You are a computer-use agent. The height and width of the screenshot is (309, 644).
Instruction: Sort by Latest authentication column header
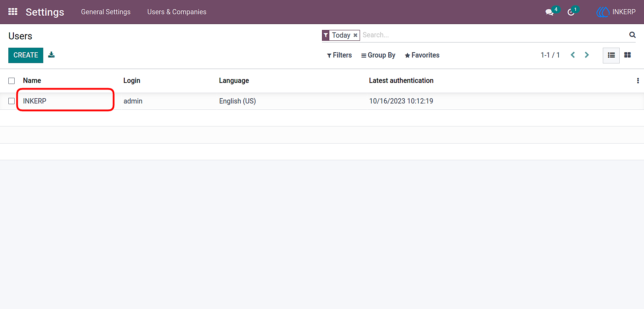(x=401, y=80)
